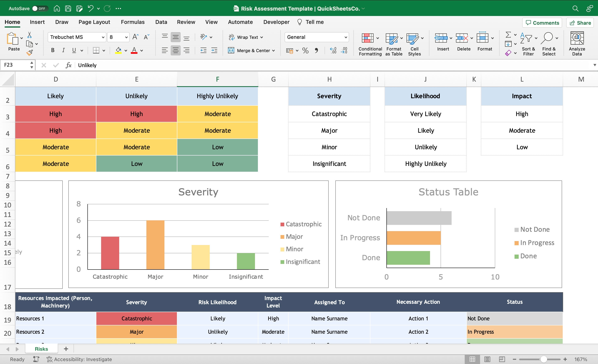Image resolution: width=598 pixels, height=364 pixels.
Task: Open Conditional Formatting icon
Action: [368, 38]
